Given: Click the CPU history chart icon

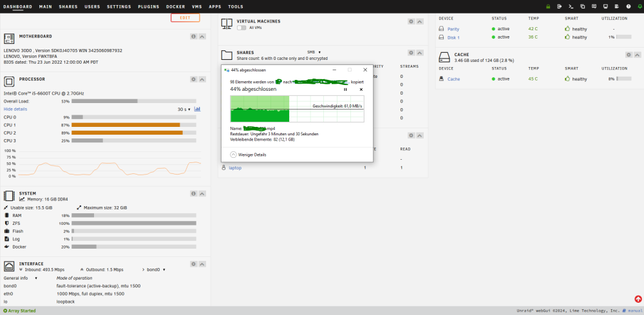Looking at the screenshot, I should [198, 110].
